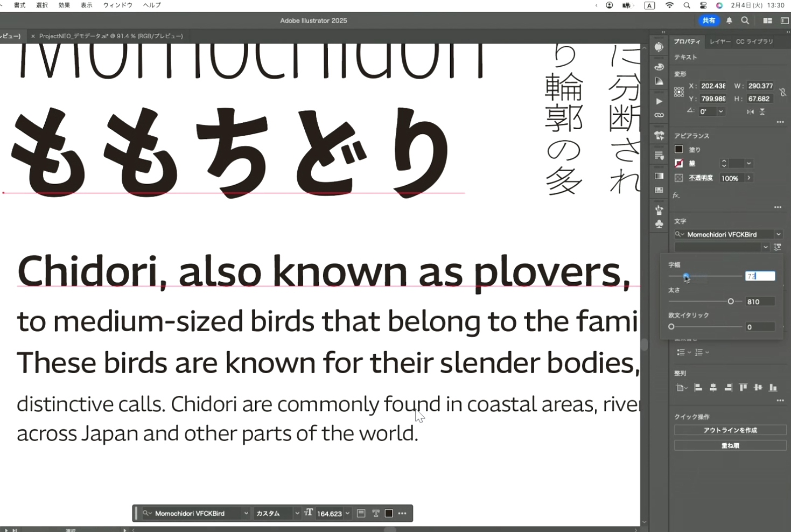Open the Actions play dock panel icon
791x532 pixels.
[659, 101]
